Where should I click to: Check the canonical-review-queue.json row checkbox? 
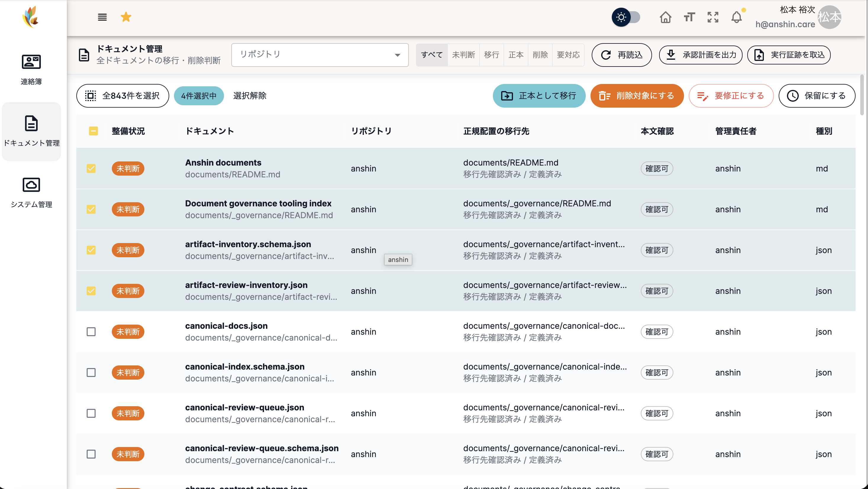[91, 413]
